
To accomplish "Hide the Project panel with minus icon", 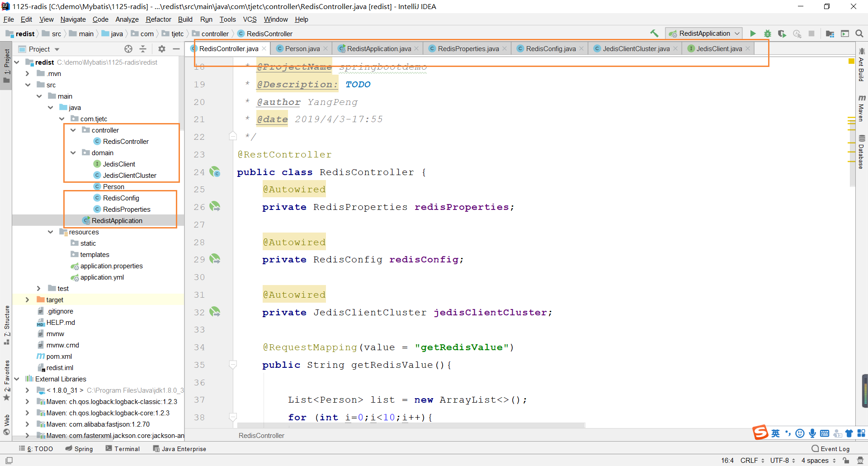I will pos(176,49).
